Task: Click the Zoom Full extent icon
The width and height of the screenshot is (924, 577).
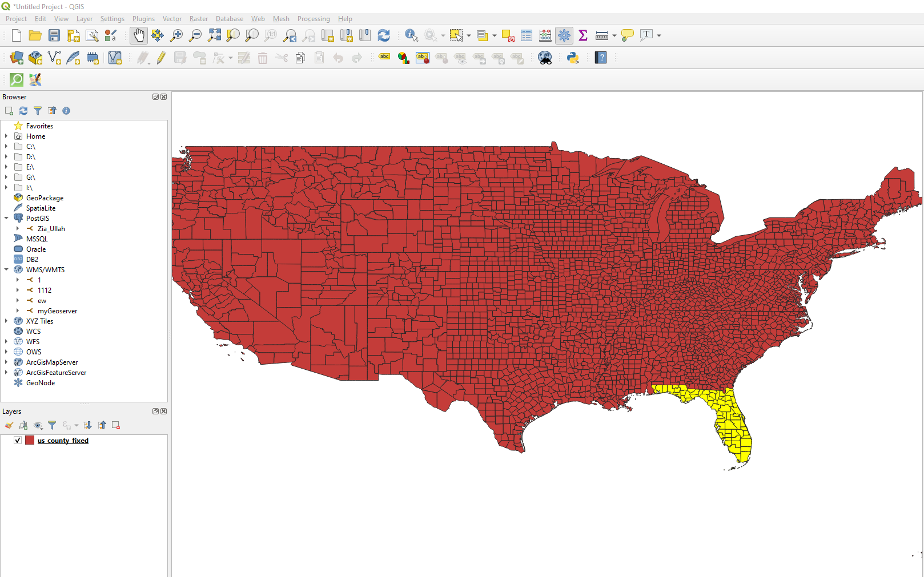Action: click(x=214, y=35)
